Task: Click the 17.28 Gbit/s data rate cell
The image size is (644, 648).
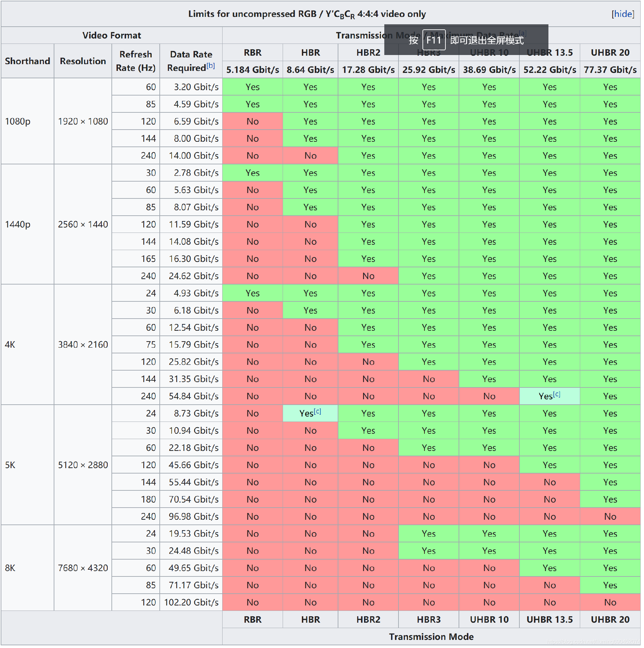Action: pos(368,70)
